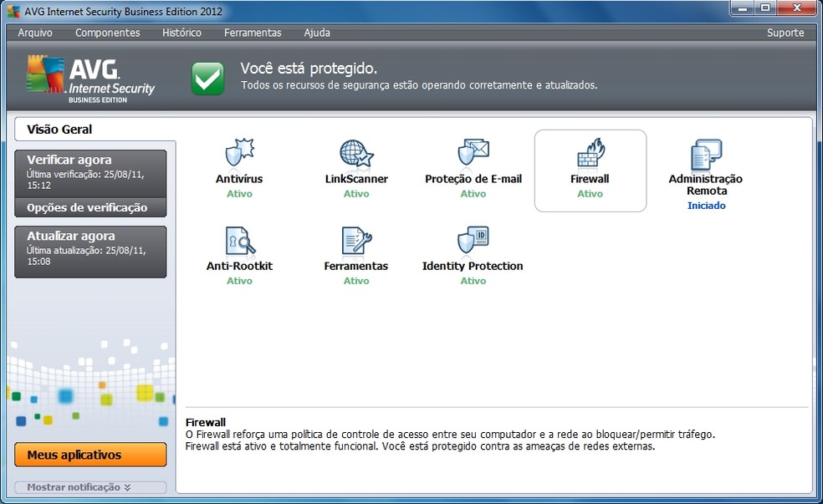Select the LinkScanner component

(356, 165)
